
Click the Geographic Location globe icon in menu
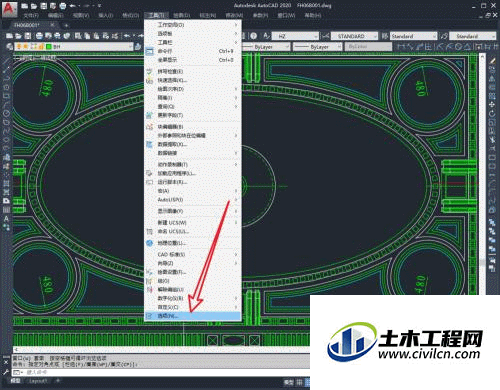tap(150, 243)
